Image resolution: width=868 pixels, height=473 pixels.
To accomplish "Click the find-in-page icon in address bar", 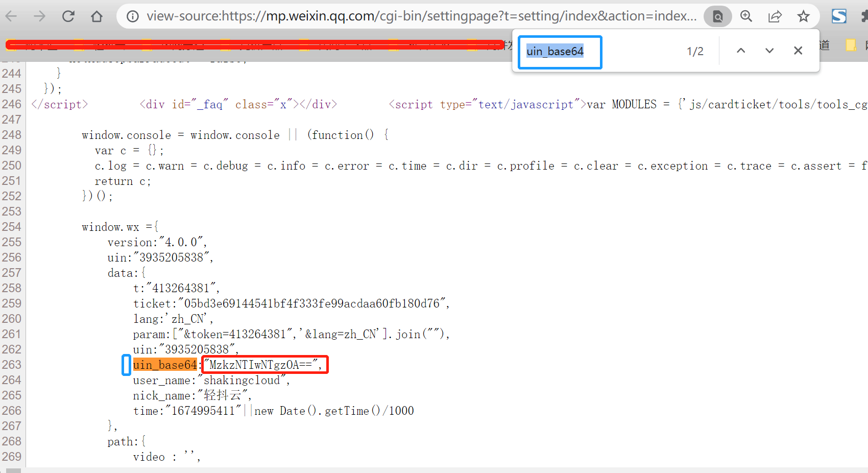I will click(x=717, y=16).
